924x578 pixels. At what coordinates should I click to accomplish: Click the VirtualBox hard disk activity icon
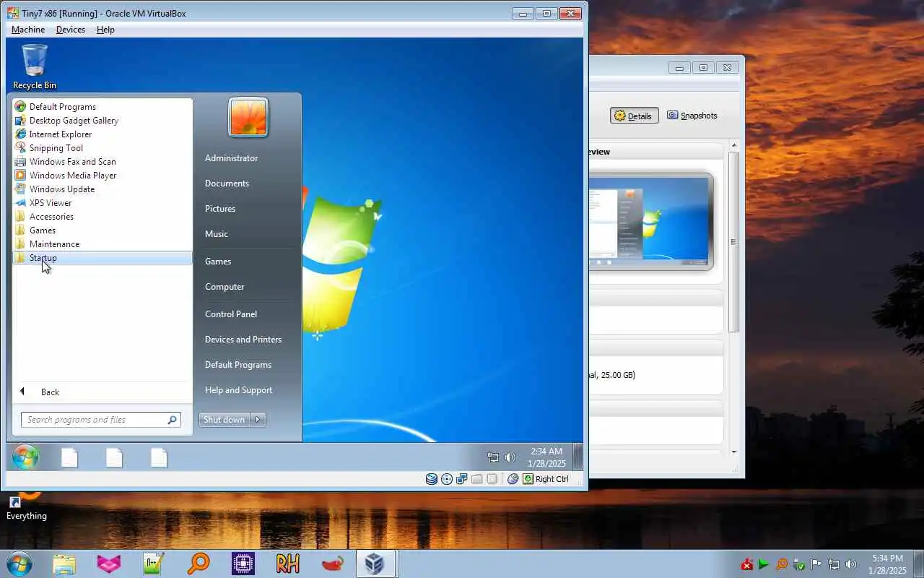tap(432, 479)
